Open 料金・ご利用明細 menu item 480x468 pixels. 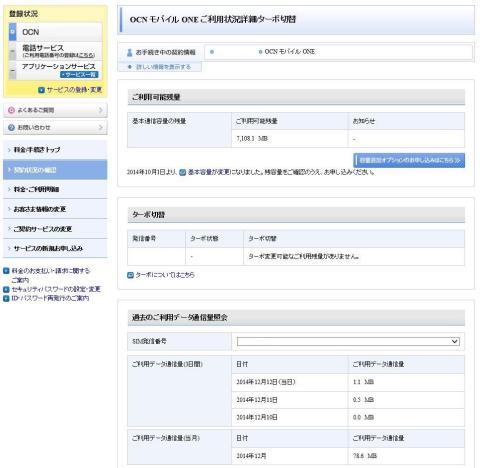55,189
